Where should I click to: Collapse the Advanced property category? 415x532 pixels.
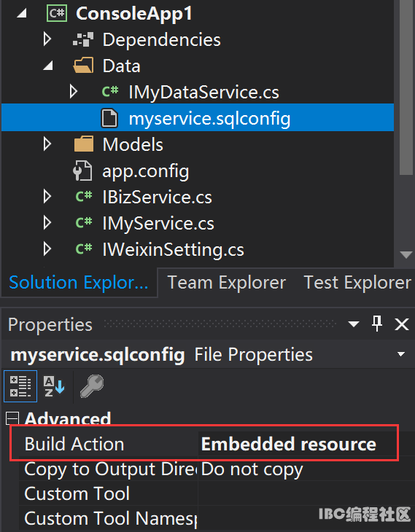coord(12,418)
